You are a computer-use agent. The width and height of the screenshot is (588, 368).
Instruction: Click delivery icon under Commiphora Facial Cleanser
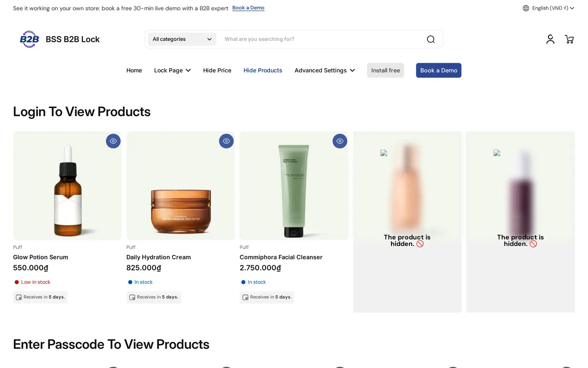(x=246, y=297)
